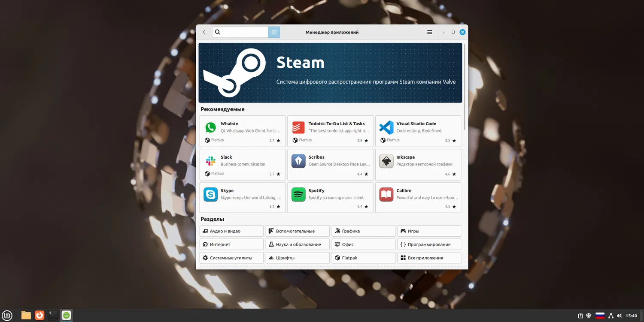
Task: Open the Linux Mint start menu
Action: [7, 316]
